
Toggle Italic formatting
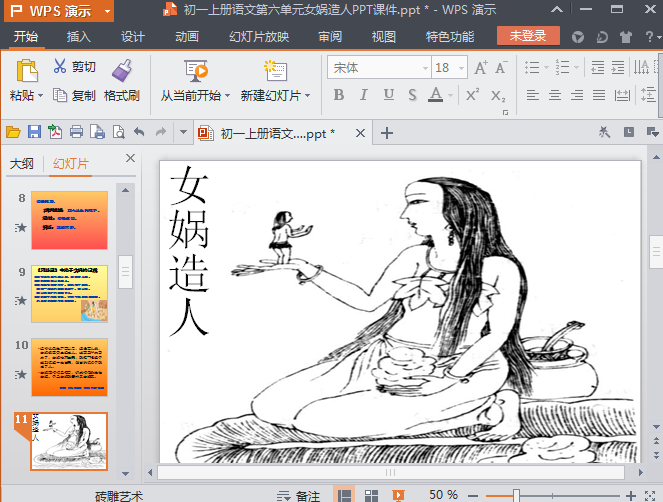pos(362,95)
